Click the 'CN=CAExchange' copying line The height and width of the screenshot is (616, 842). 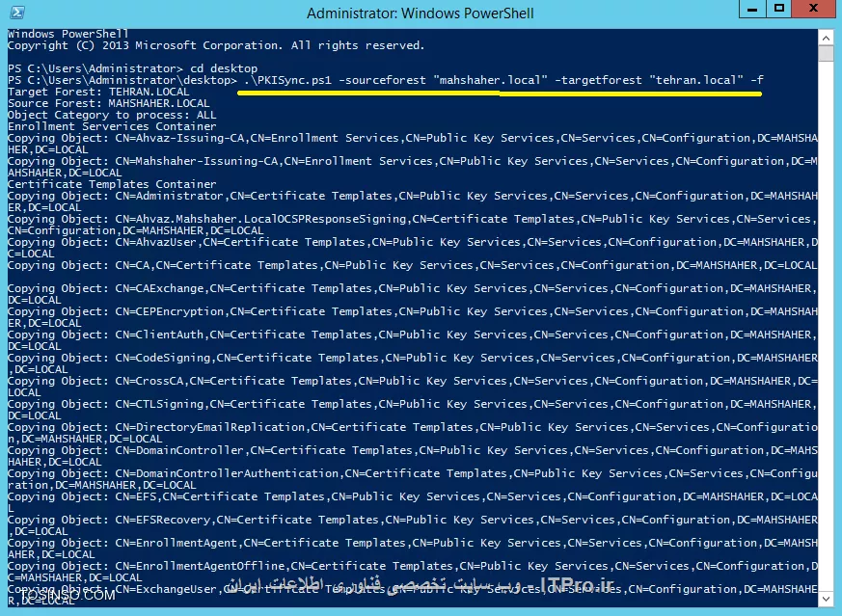point(413,294)
